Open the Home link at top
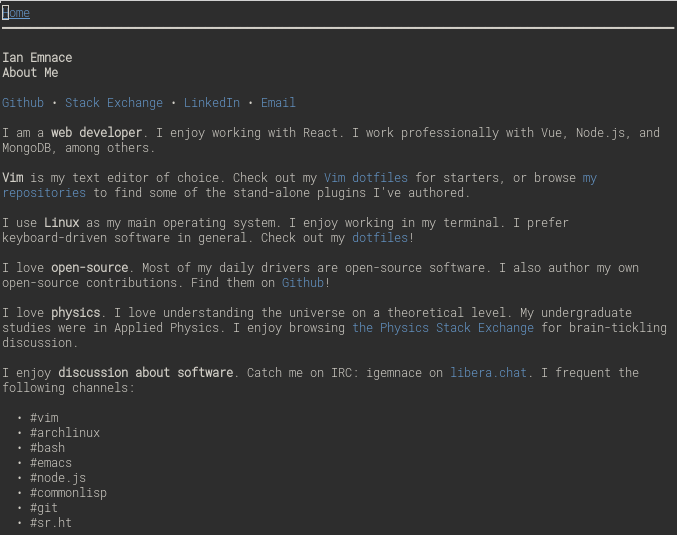The height and width of the screenshot is (535, 677). [x=16, y=13]
